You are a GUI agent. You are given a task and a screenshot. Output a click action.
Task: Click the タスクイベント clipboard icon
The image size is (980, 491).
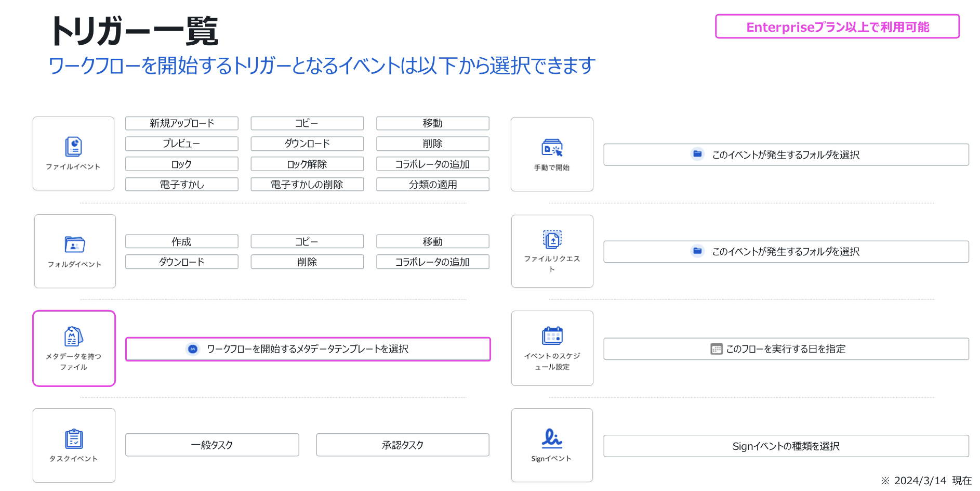tap(74, 439)
